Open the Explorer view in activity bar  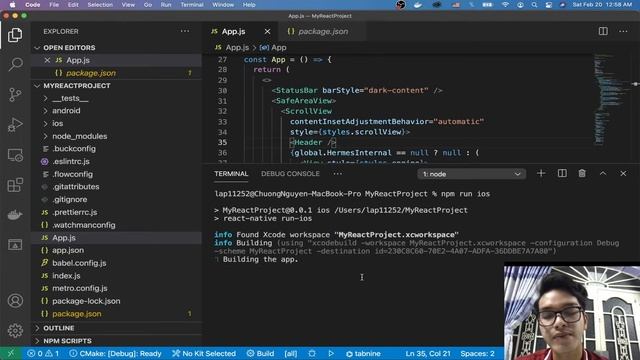click(x=15, y=35)
